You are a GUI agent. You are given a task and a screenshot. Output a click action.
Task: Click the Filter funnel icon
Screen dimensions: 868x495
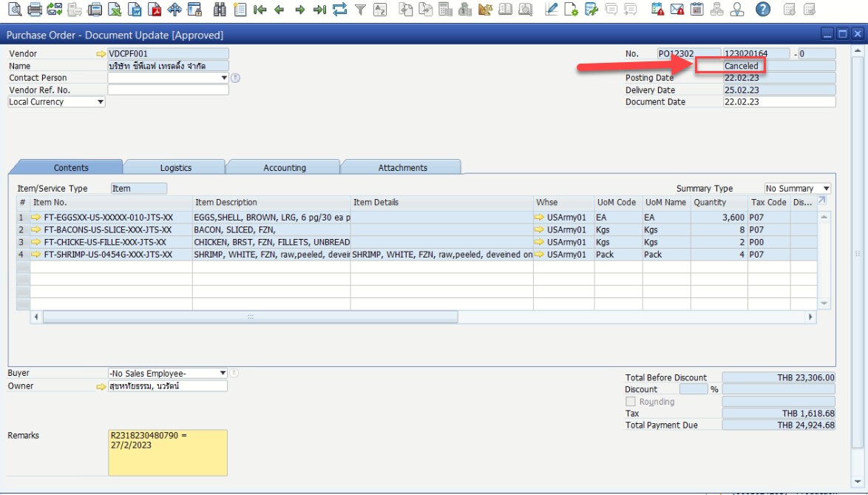click(x=360, y=10)
